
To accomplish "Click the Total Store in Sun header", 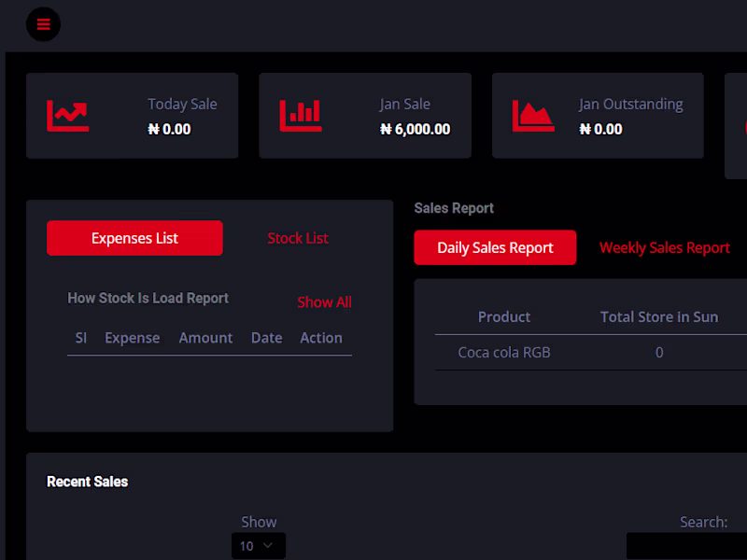I will coord(659,316).
